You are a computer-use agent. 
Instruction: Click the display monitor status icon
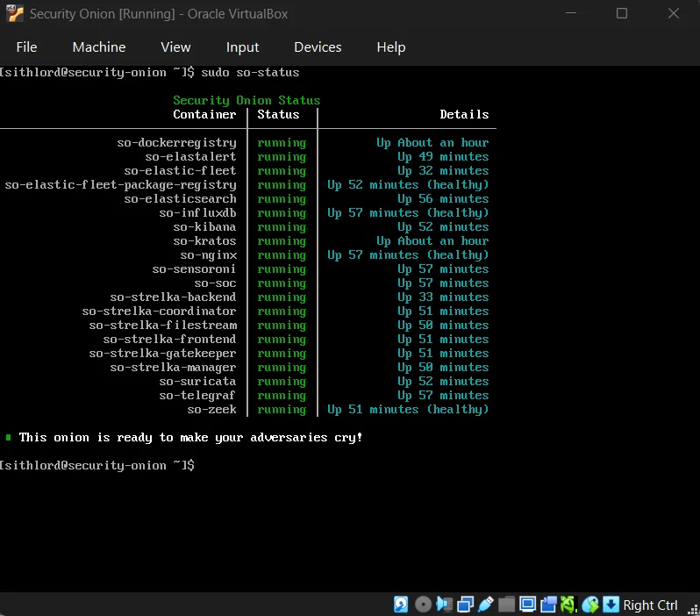point(527,605)
